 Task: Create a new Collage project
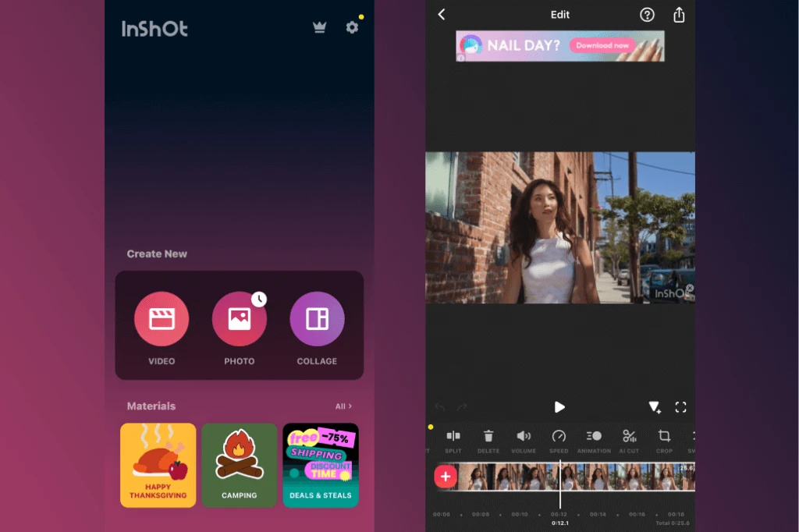pyautogui.click(x=317, y=319)
